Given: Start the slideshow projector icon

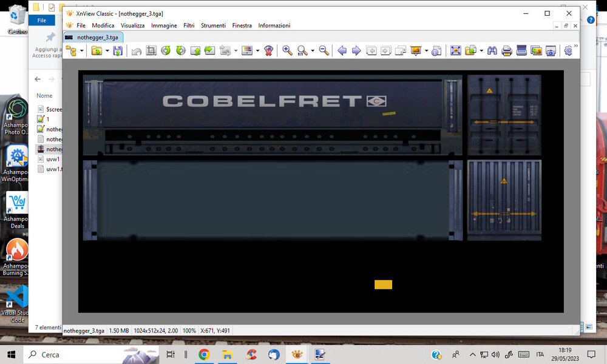Looking at the screenshot, I should pos(416,51).
